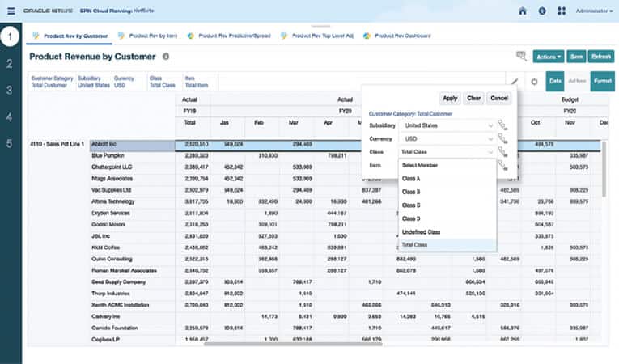Open sidebar card number 4

click(10, 117)
